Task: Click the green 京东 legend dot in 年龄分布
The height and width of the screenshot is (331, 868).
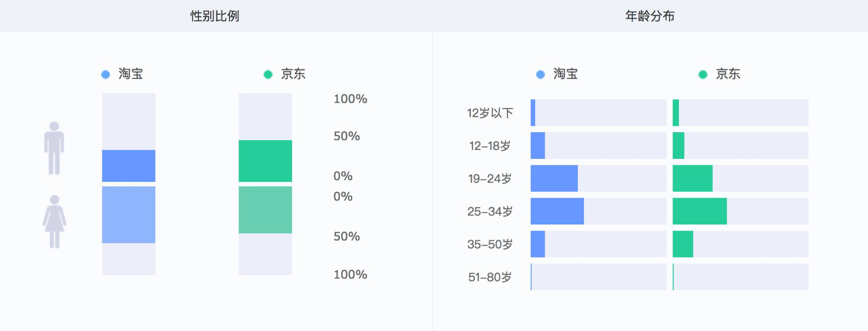Action: coord(703,75)
